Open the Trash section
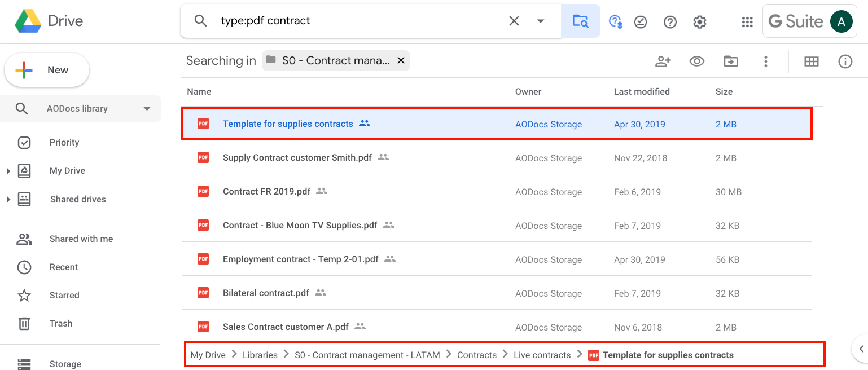868x370 pixels. click(x=60, y=323)
